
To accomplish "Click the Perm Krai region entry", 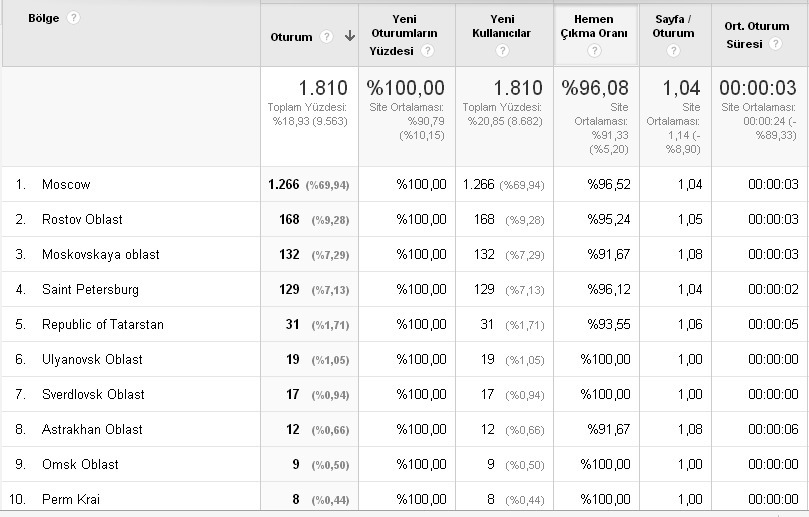I will pyautogui.click(x=71, y=499).
